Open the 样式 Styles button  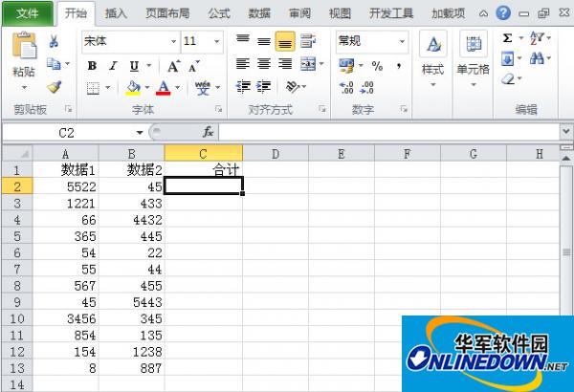pos(433,60)
